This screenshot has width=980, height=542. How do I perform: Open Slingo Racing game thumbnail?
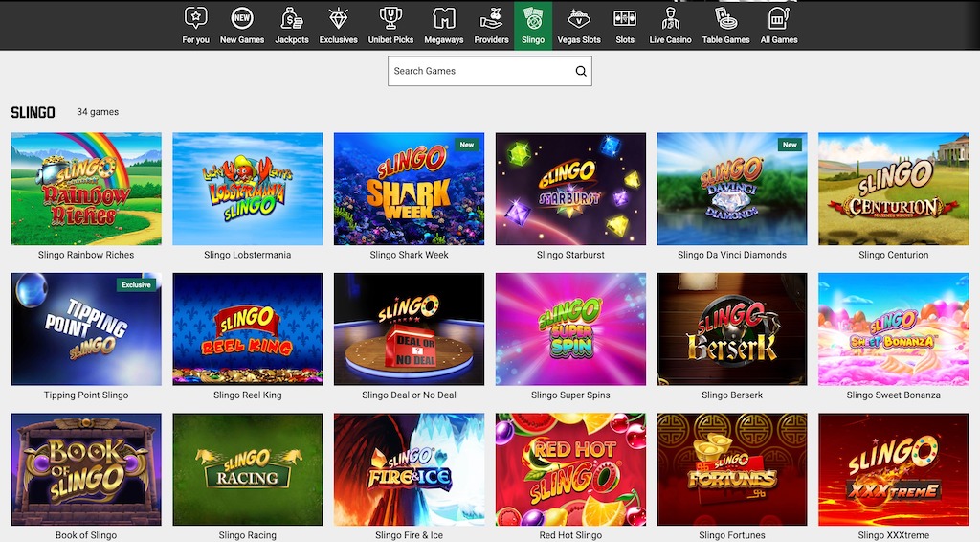tap(248, 469)
